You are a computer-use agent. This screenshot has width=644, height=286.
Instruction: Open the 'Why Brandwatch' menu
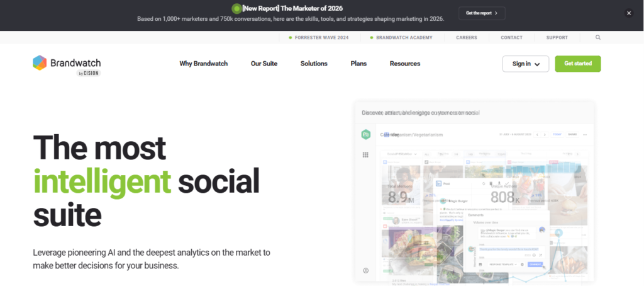click(x=203, y=64)
